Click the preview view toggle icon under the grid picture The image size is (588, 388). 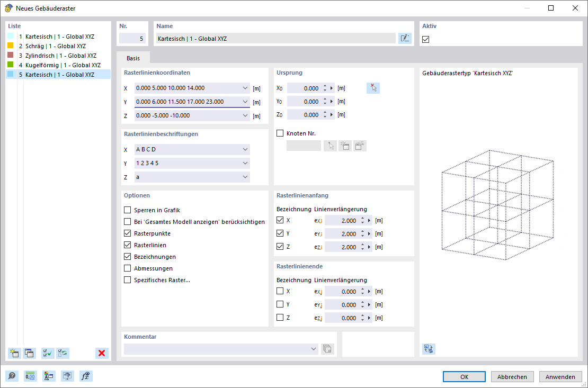(x=429, y=349)
